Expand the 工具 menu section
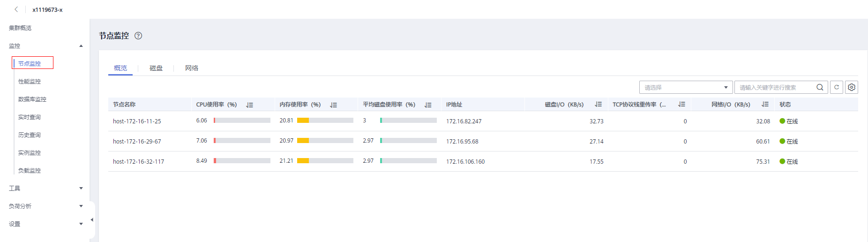The width and height of the screenshot is (868, 242). pyautogui.click(x=81, y=189)
